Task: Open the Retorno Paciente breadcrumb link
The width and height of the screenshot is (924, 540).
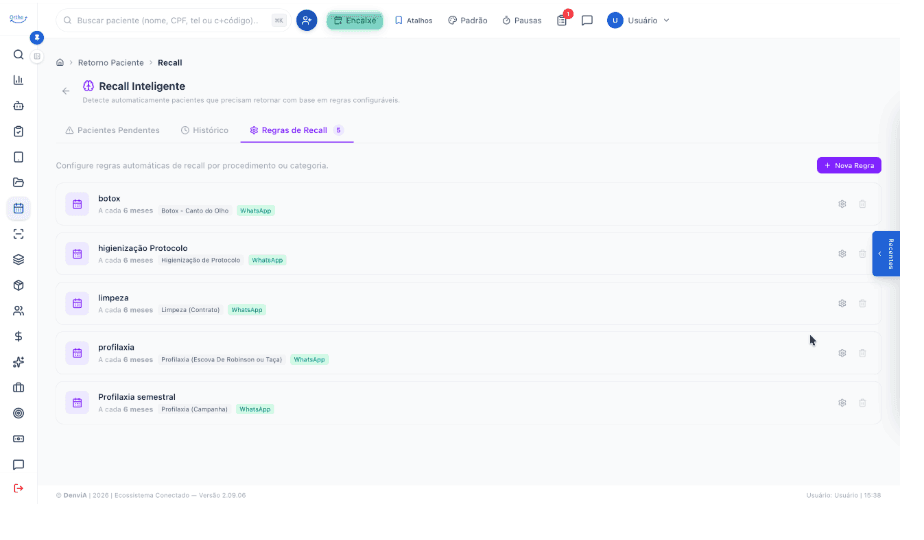Action: pyautogui.click(x=111, y=62)
